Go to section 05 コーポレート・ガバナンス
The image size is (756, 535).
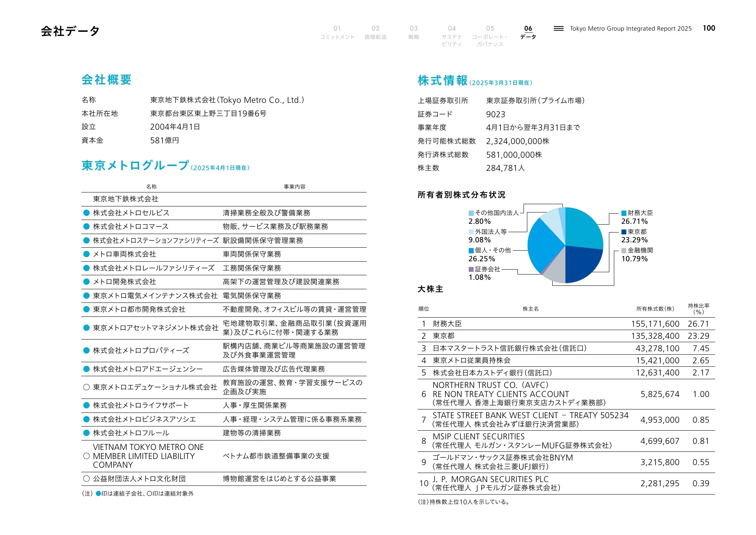[490, 36]
